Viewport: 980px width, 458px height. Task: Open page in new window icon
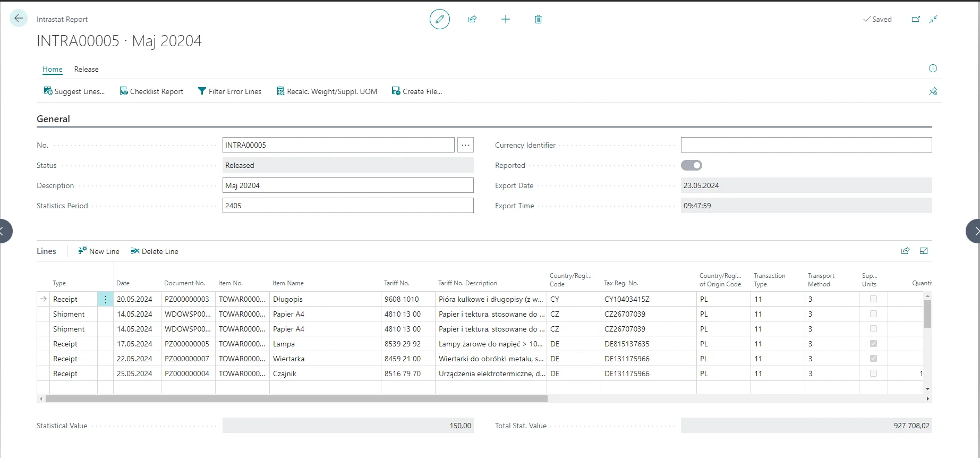(916, 19)
